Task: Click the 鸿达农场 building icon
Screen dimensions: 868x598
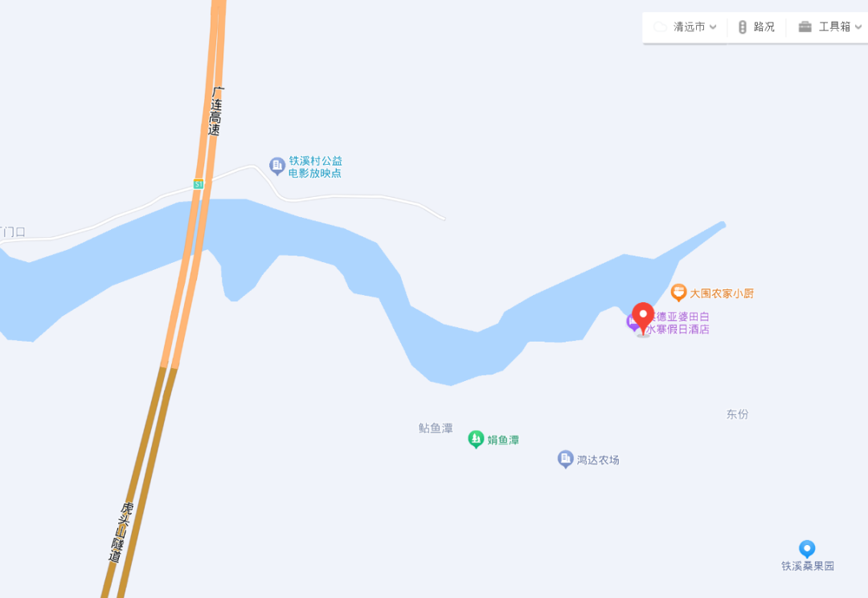Action: point(565,459)
